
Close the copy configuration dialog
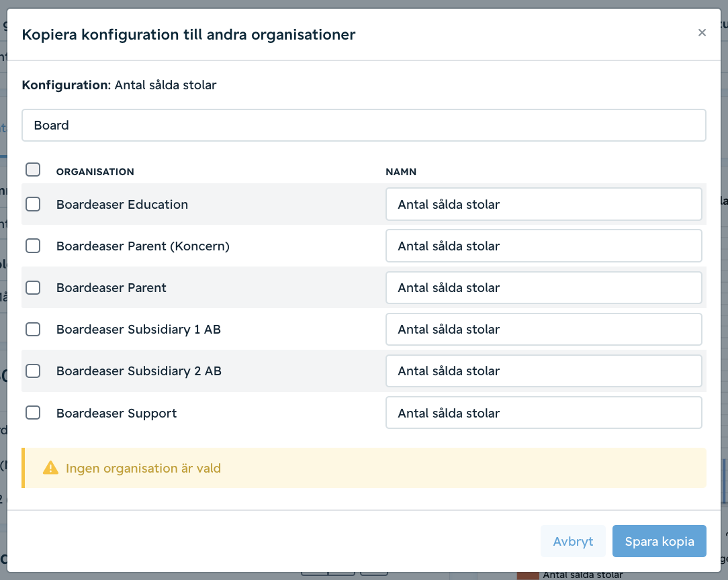702,32
